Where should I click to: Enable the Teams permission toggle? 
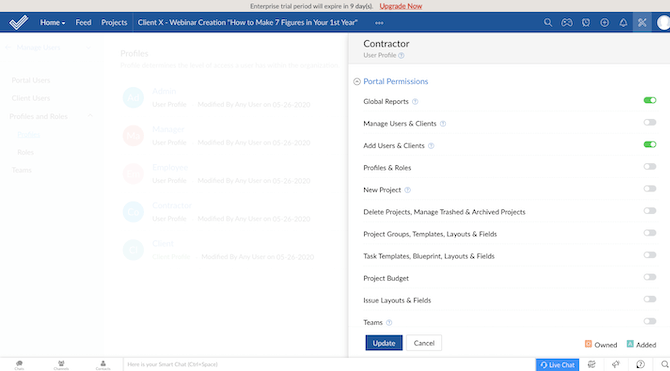click(650, 321)
